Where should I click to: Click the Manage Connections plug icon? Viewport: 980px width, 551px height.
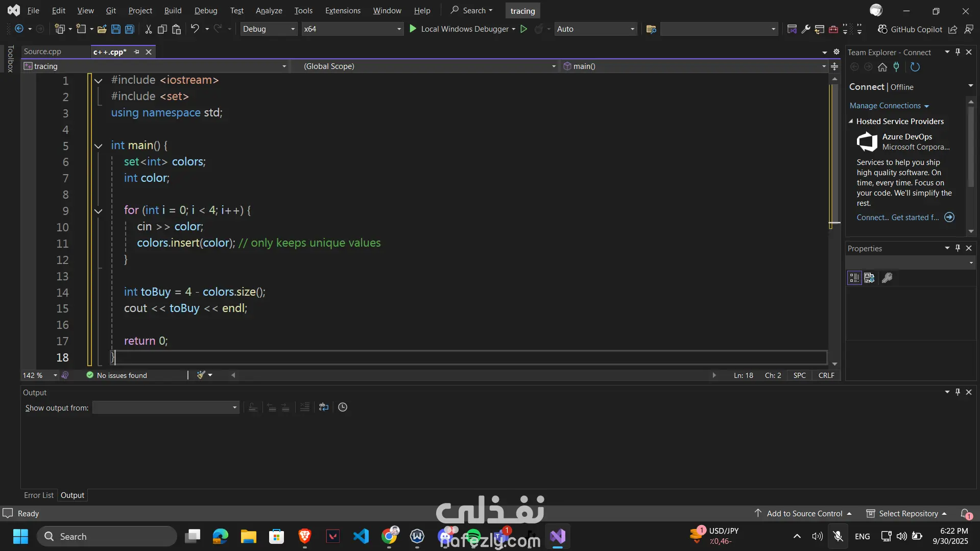click(896, 67)
